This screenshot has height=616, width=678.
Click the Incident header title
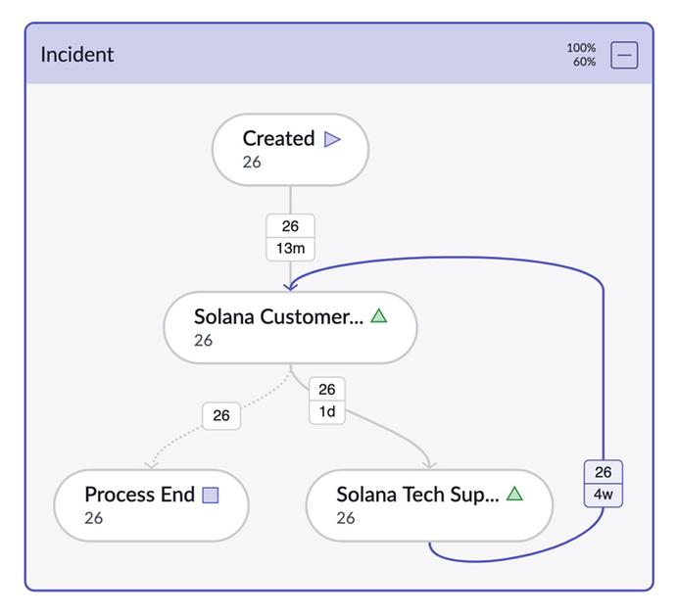[77, 55]
